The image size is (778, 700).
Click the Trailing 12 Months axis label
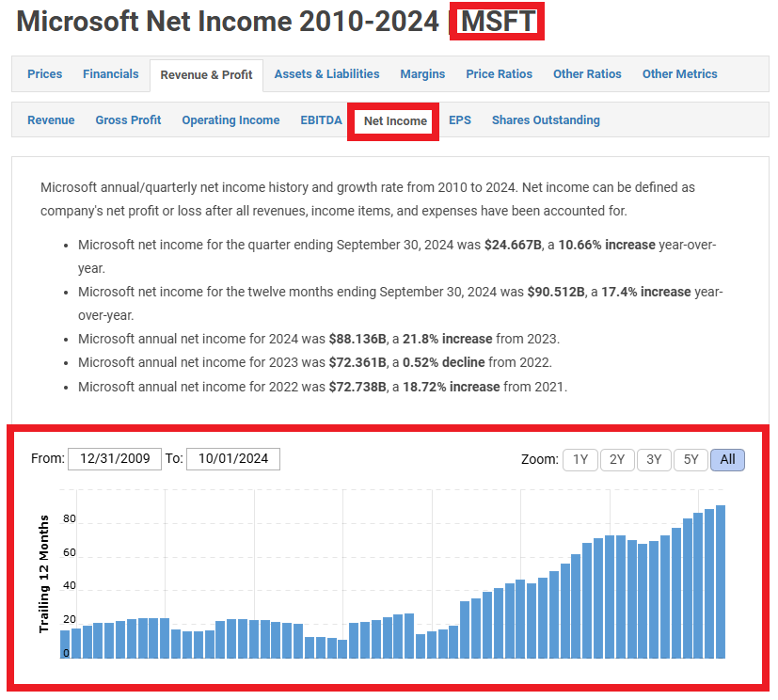(x=44, y=574)
